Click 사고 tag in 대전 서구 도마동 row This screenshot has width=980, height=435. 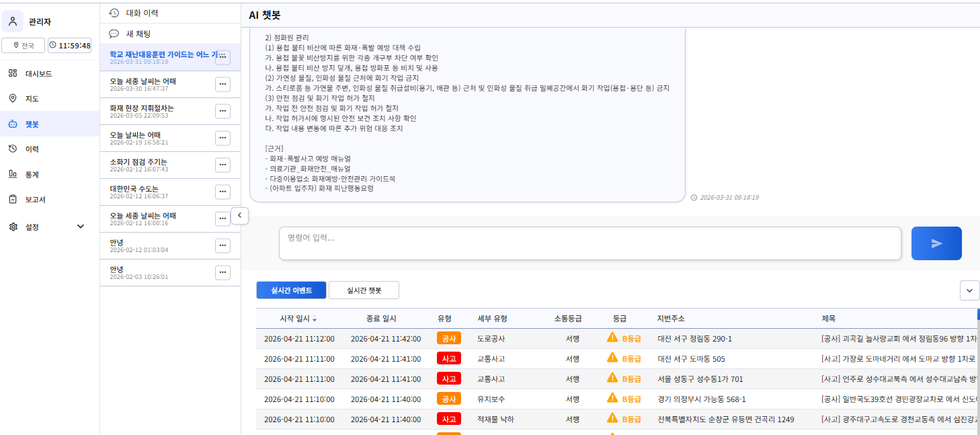pos(449,359)
